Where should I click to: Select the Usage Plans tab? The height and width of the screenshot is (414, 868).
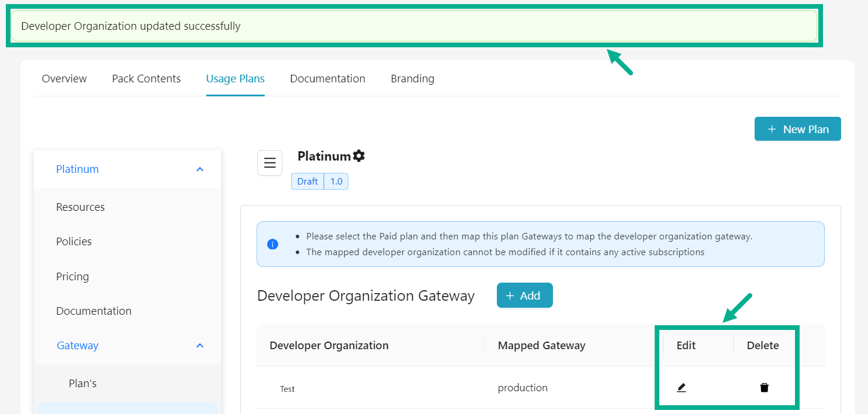235,79
